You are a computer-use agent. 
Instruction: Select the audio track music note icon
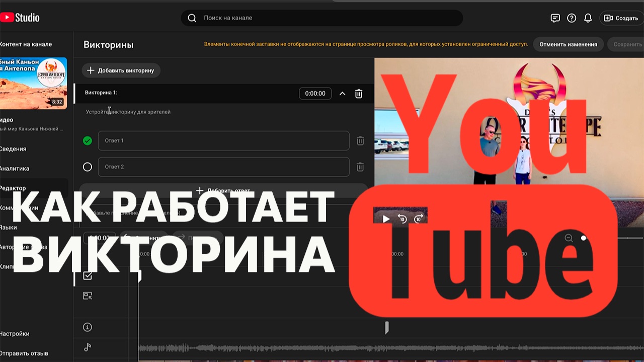[88, 347]
